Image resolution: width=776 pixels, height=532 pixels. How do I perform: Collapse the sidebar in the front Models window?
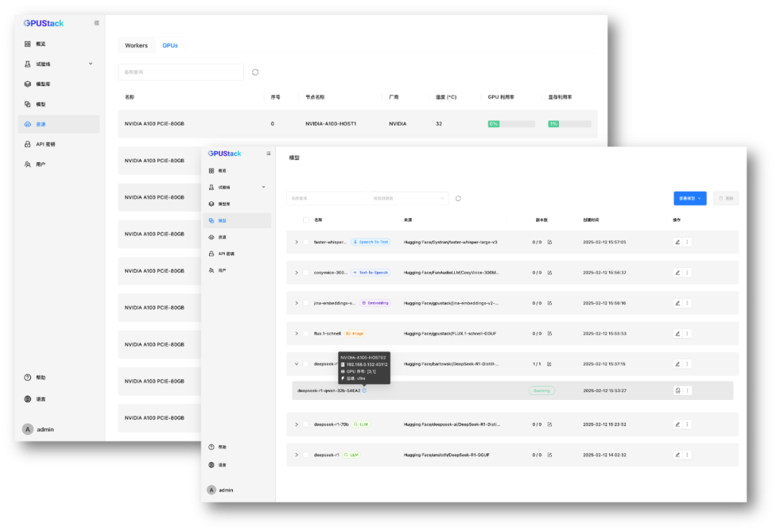(268, 153)
